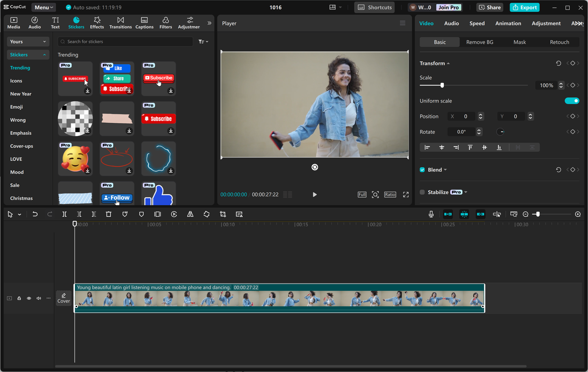Click the Export button
The image size is (588, 372).
point(525,7)
